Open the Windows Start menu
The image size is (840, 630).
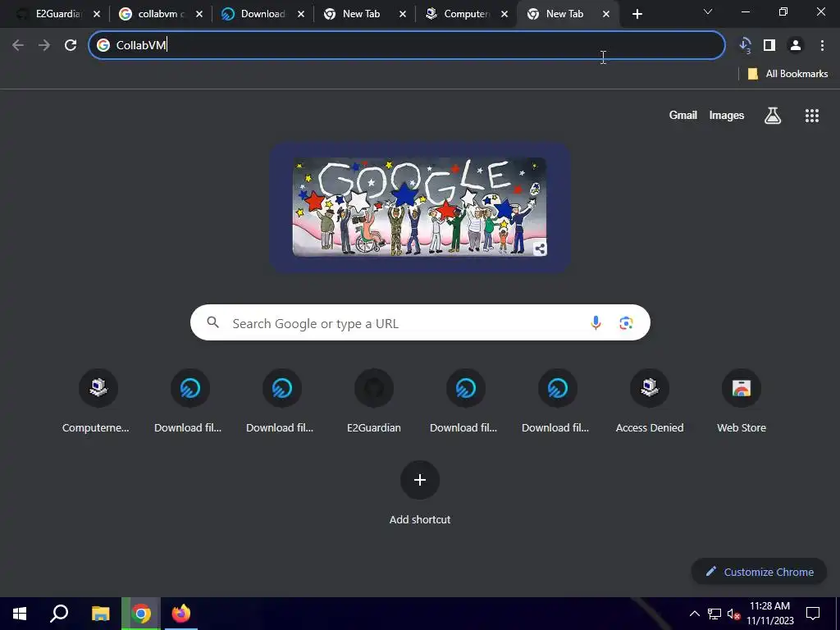click(20, 614)
